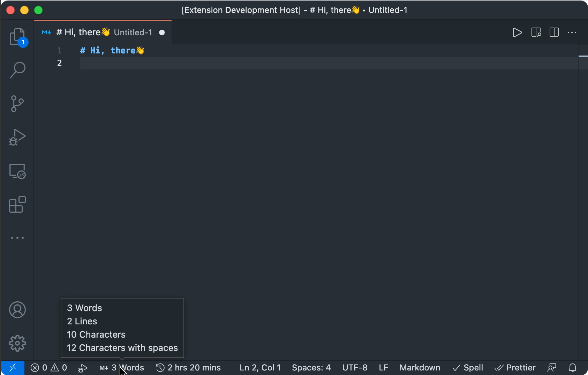Click the heading text '# Hi, there' on line 1
This screenshot has height=375, width=588.
coord(112,50)
